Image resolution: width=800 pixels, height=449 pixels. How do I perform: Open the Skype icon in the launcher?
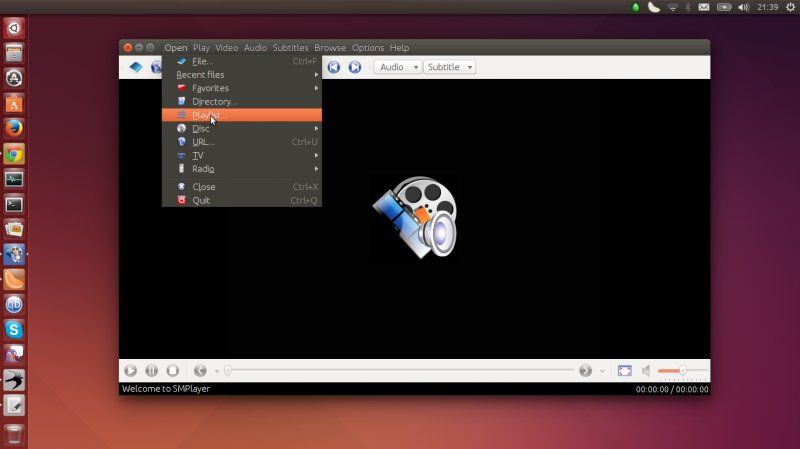coord(14,328)
